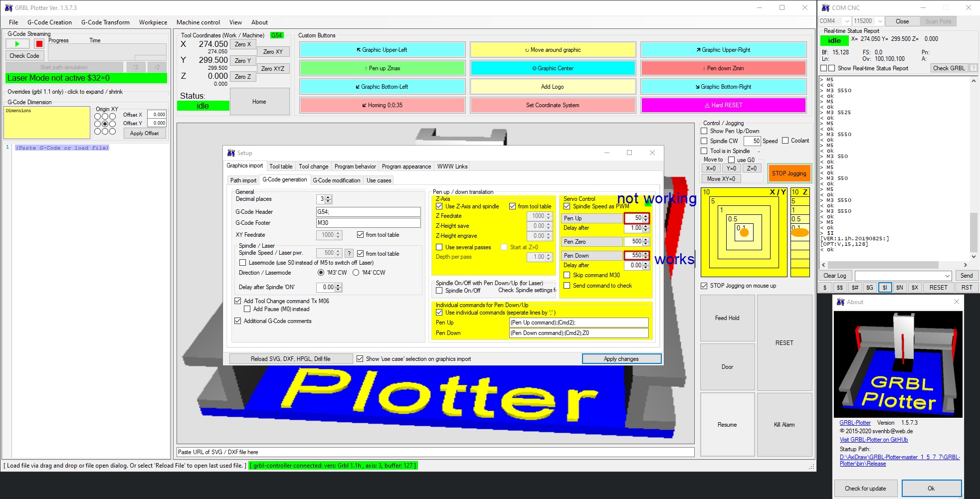The height and width of the screenshot is (499, 980).
Task: Open Visit GRBL-Plotter on GitHub link
Action: pyautogui.click(x=873, y=440)
